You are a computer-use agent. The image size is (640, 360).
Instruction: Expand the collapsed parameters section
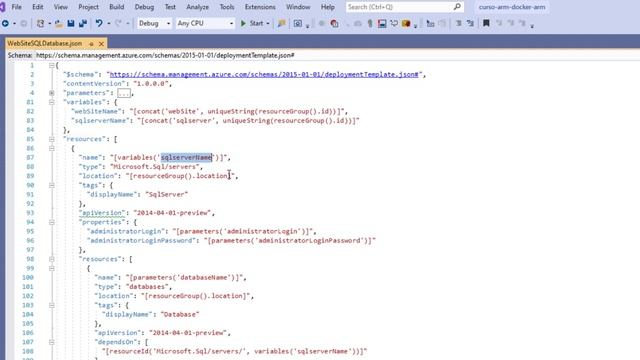pyautogui.click(x=52, y=93)
